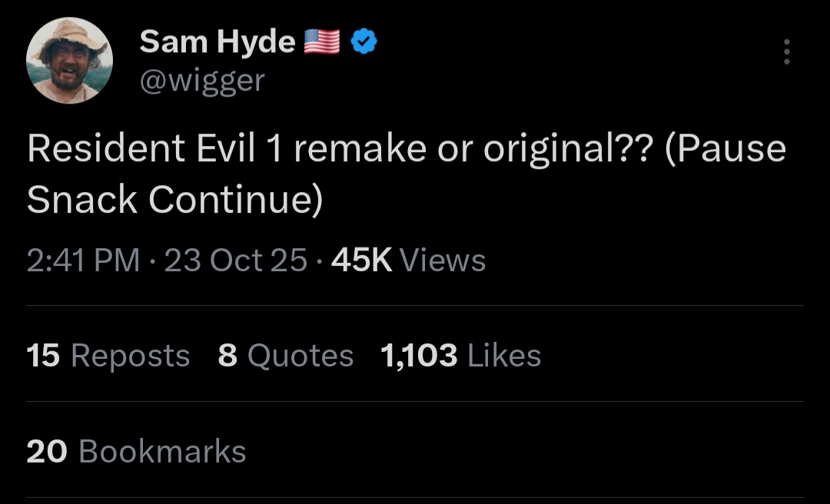
Task: Open the Views analytics label
Action: [443, 260]
